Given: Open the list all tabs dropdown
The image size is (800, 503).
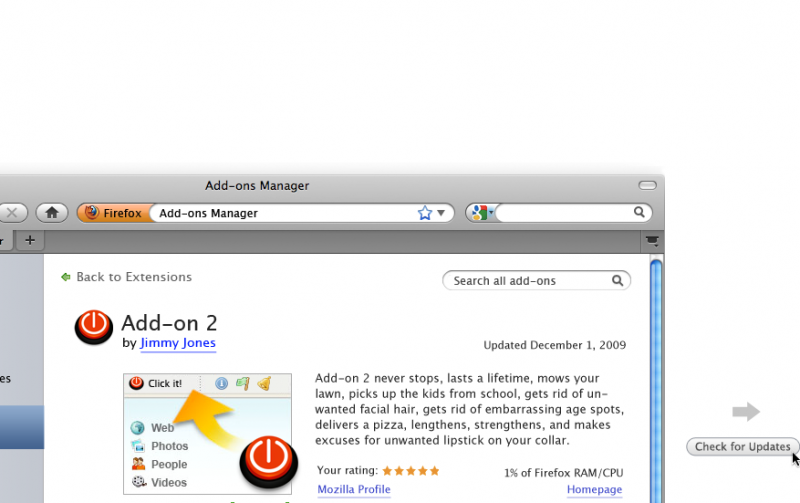Looking at the screenshot, I should tap(652, 240).
